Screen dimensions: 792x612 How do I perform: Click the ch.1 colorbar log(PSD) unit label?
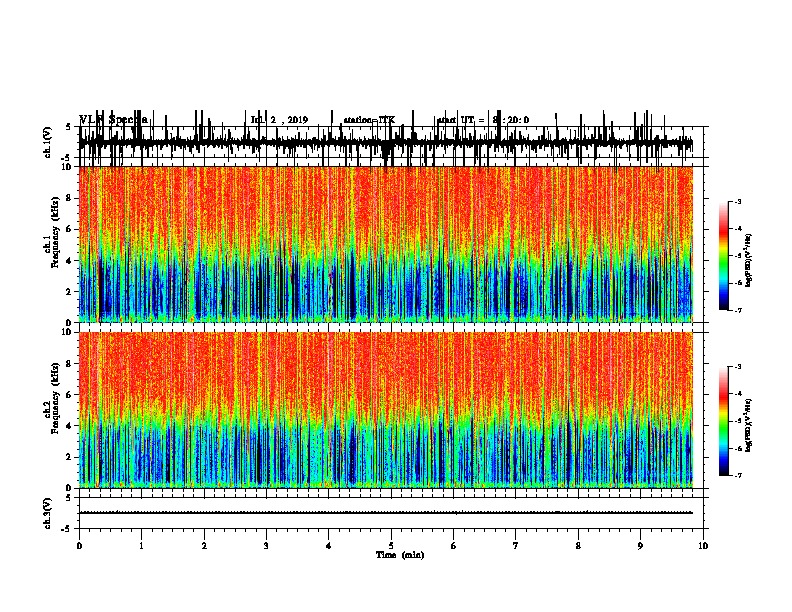(749, 261)
